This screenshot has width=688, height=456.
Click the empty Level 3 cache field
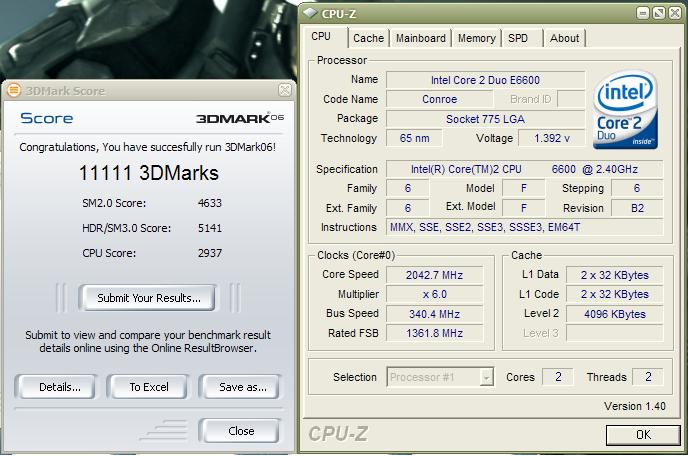click(614, 333)
